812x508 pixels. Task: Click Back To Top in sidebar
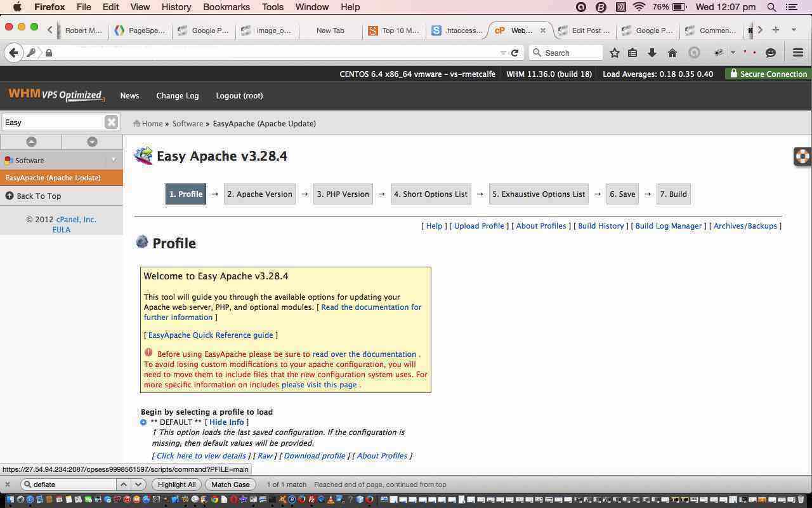39,196
